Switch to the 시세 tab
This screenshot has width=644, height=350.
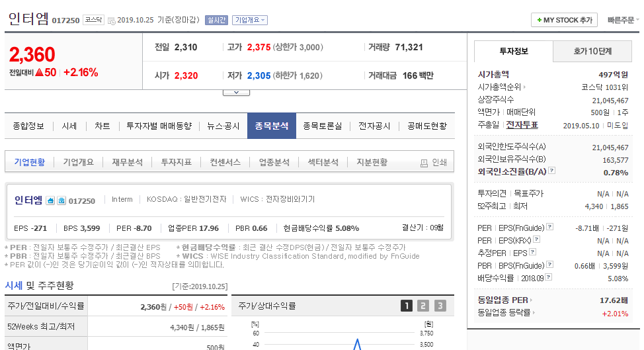[x=69, y=126]
